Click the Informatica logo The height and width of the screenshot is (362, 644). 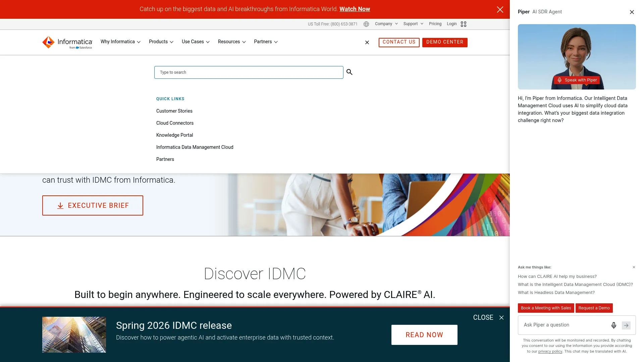pos(67,42)
